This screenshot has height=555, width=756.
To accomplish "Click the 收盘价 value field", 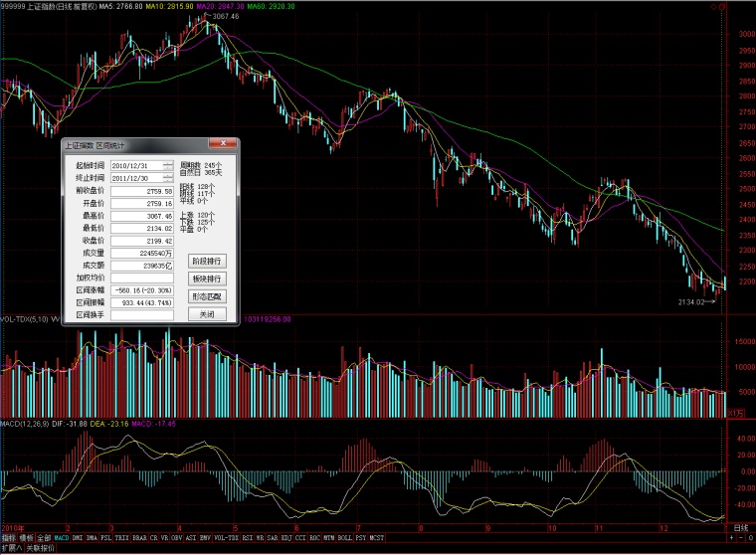I will click(x=141, y=241).
